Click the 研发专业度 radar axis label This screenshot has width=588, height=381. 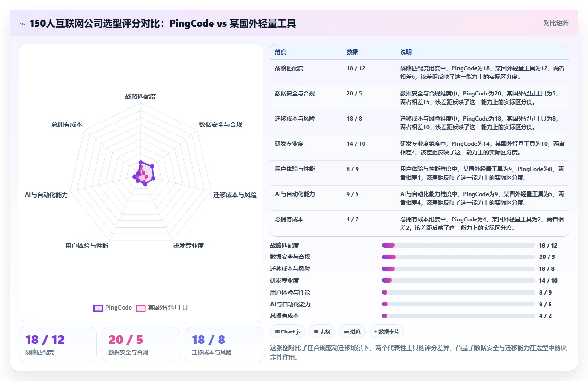coord(188,246)
